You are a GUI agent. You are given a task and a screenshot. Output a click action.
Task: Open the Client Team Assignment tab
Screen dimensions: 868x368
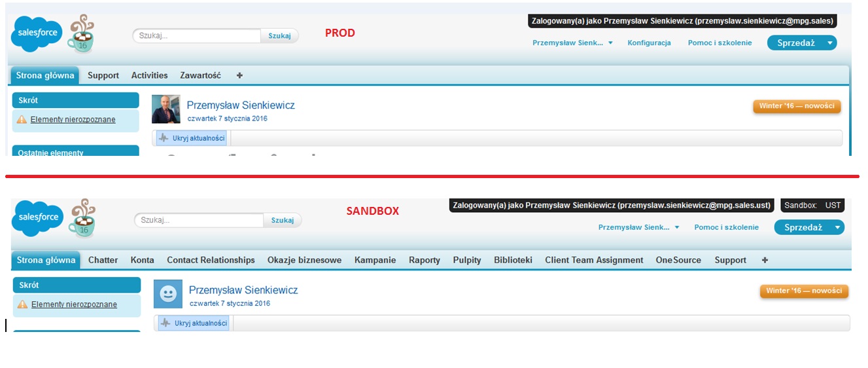tap(594, 260)
